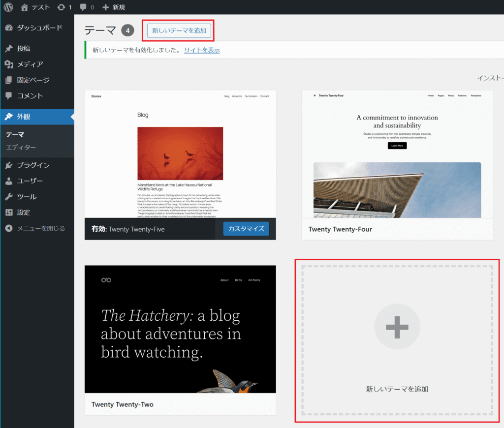504x428 pixels.
Task: Click the WordPress logo icon
Action: pos(8,7)
